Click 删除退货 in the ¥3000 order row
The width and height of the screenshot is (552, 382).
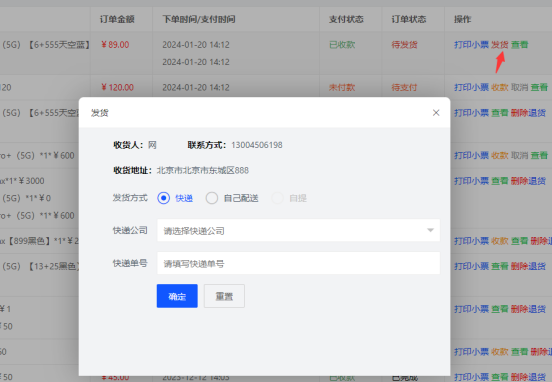528,181
